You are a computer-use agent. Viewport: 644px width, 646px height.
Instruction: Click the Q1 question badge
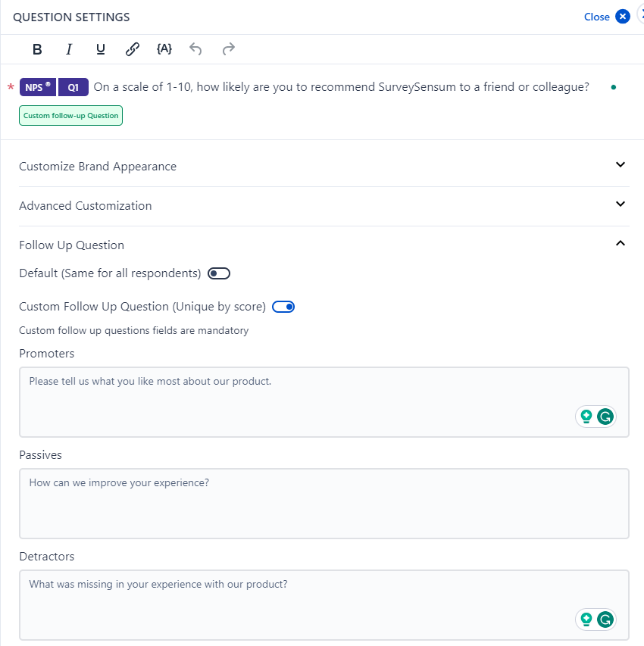[73, 87]
